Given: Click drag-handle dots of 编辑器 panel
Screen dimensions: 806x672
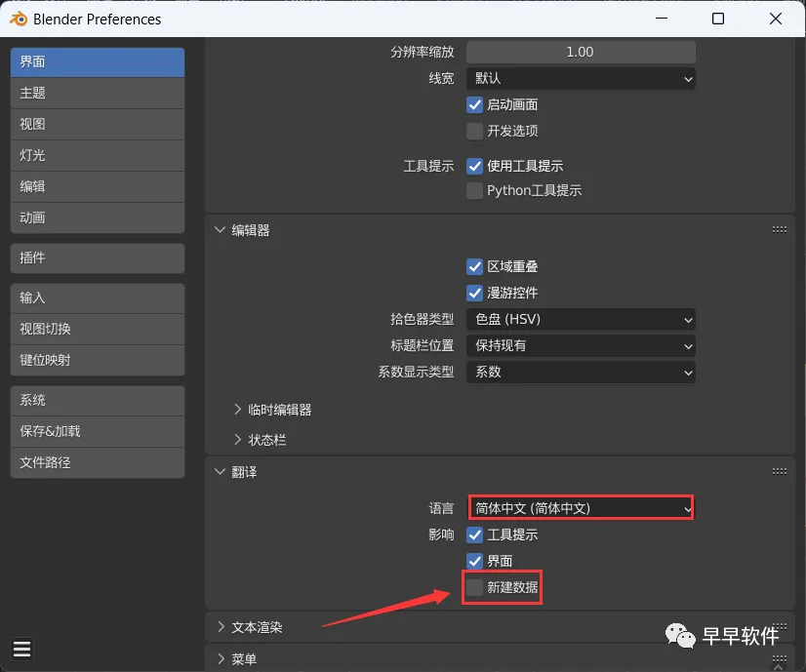Looking at the screenshot, I should [x=780, y=229].
